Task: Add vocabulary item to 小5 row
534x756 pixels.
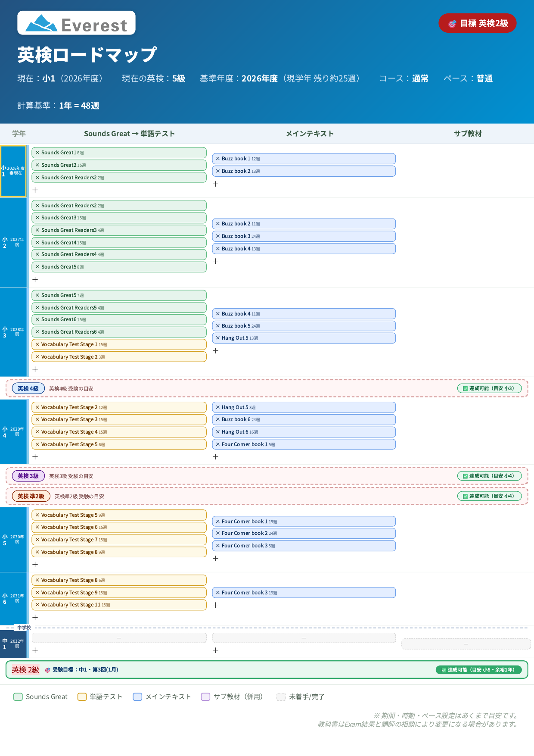Action: pyautogui.click(x=35, y=564)
